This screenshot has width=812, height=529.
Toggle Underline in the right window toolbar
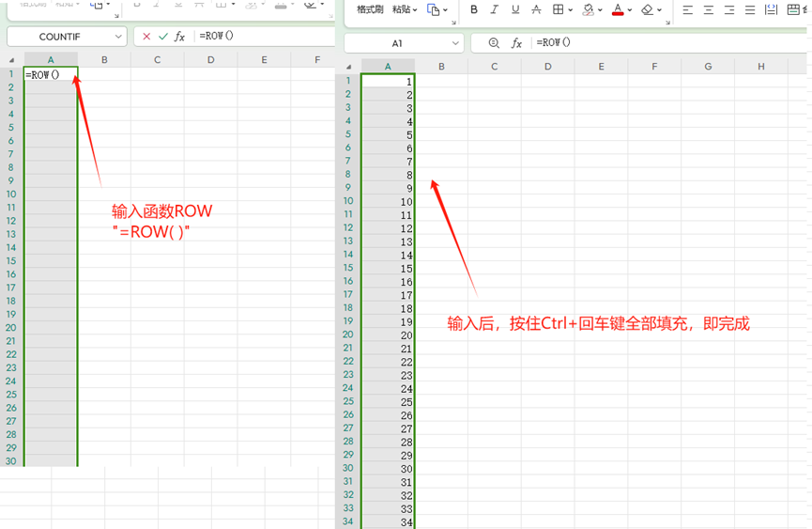pos(514,9)
